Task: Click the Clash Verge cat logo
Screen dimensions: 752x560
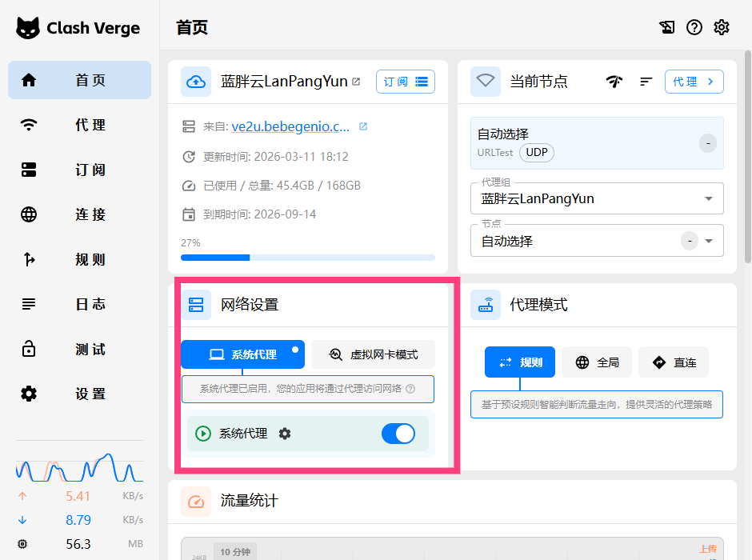Action: point(28,27)
